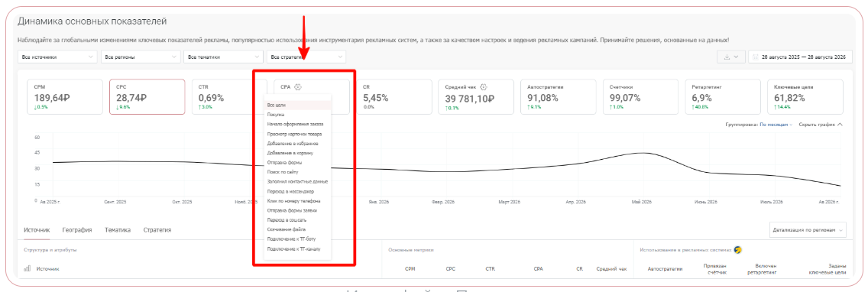Image resolution: width=868 pixels, height=292 pixels.
Task: Change grouping via По месяцам dropdown
Action: (776, 125)
